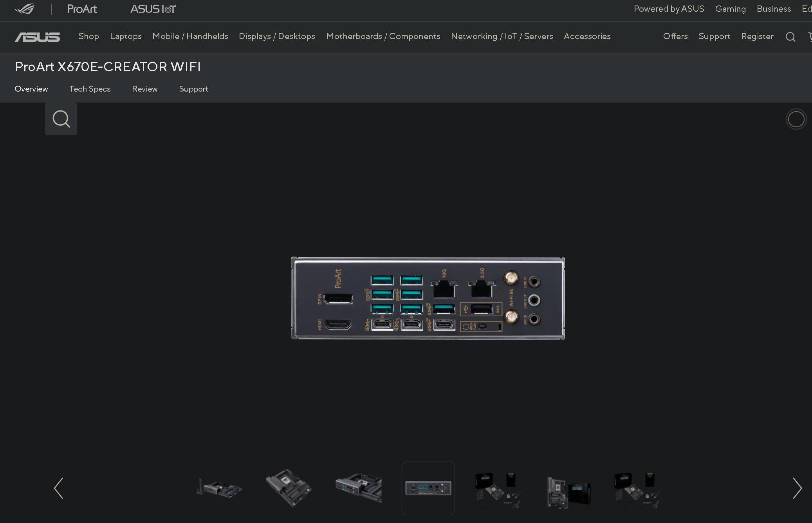
Task: Open site search magnifier in navbar
Action: click(790, 37)
